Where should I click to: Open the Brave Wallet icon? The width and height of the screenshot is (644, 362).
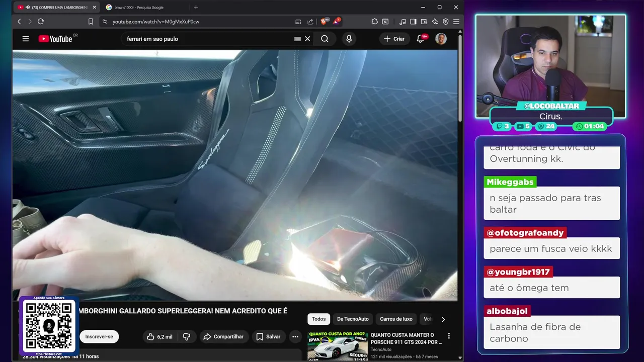(424, 22)
